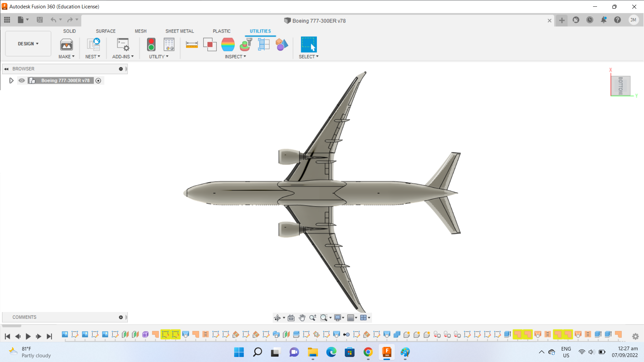Screen dimensions: 644x362
Task: Switch to the Surface tab
Action: (106, 31)
